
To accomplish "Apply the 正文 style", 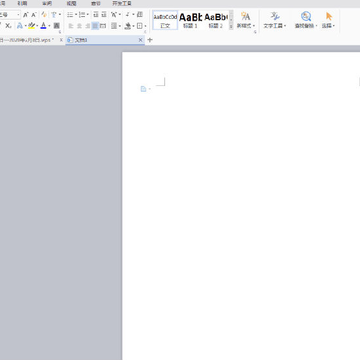I will pyautogui.click(x=165, y=20).
